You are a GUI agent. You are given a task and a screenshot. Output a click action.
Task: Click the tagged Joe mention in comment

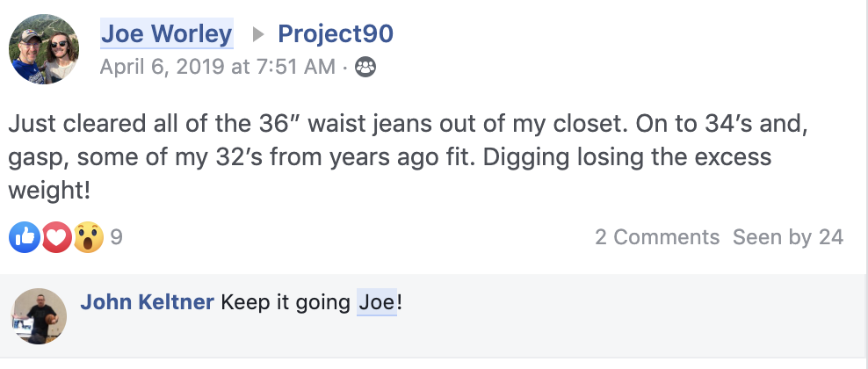(376, 303)
